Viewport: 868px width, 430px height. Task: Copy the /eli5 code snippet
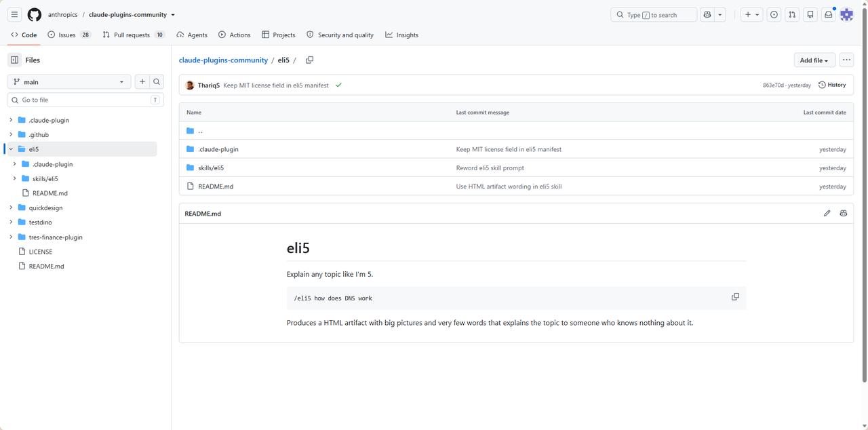735,297
